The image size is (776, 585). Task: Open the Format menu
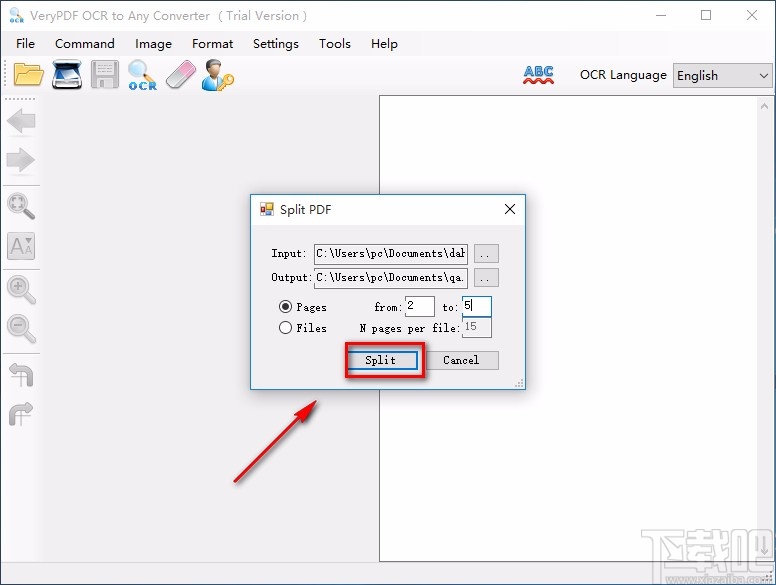pos(212,44)
